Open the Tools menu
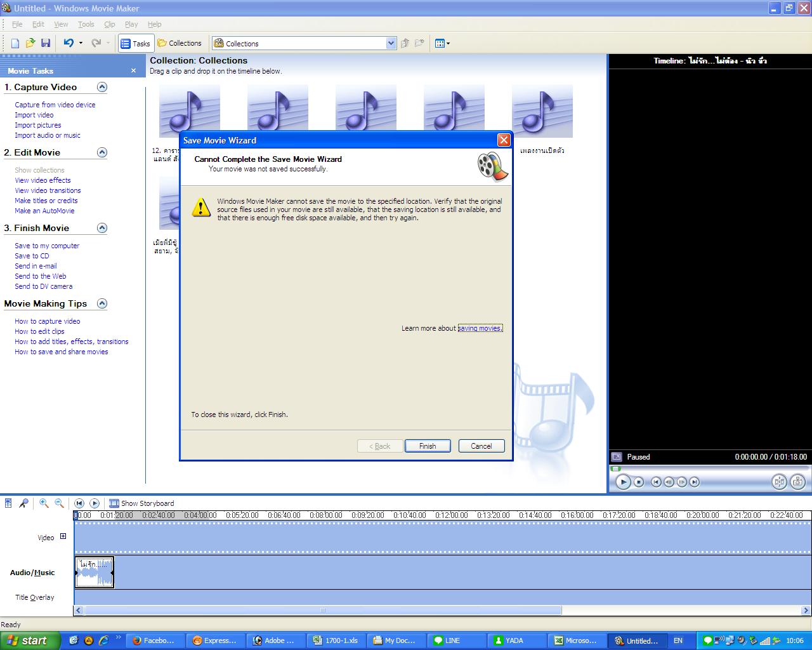The image size is (812, 650). (86, 24)
